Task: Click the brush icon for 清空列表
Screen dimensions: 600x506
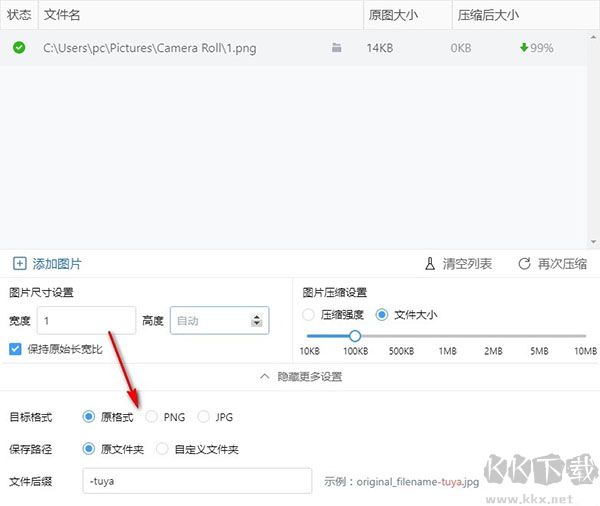Action: click(x=430, y=264)
